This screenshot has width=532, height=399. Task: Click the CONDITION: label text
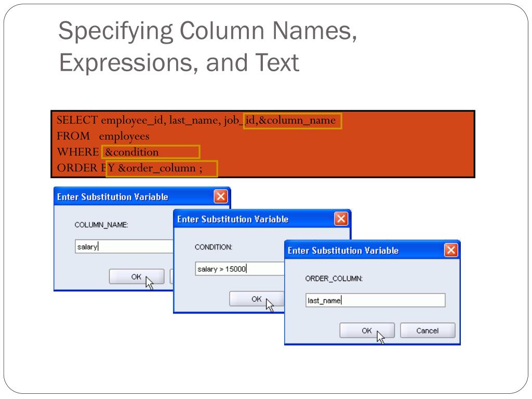(214, 247)
